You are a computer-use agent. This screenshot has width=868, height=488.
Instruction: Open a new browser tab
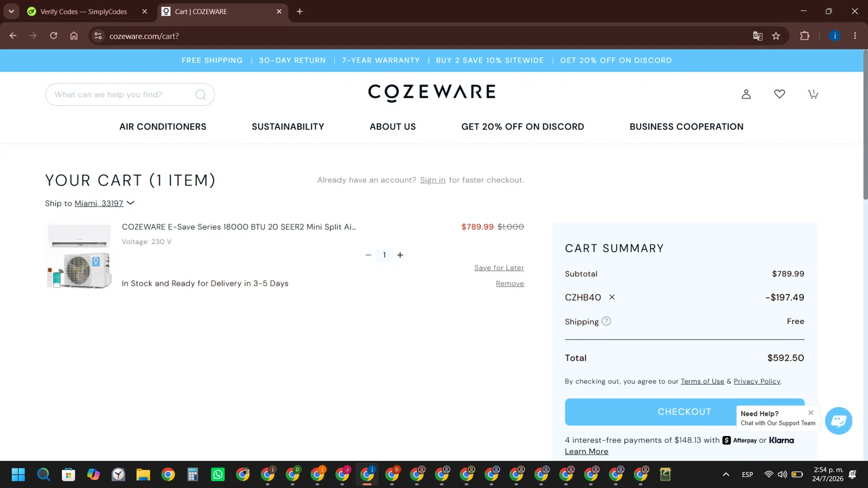(300, 12)
